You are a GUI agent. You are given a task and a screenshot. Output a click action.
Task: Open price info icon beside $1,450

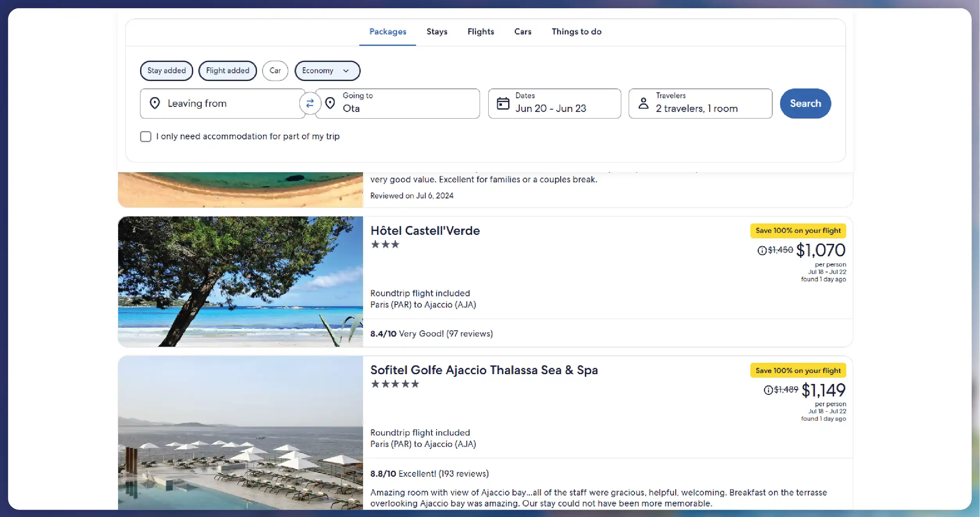[762, 250]
